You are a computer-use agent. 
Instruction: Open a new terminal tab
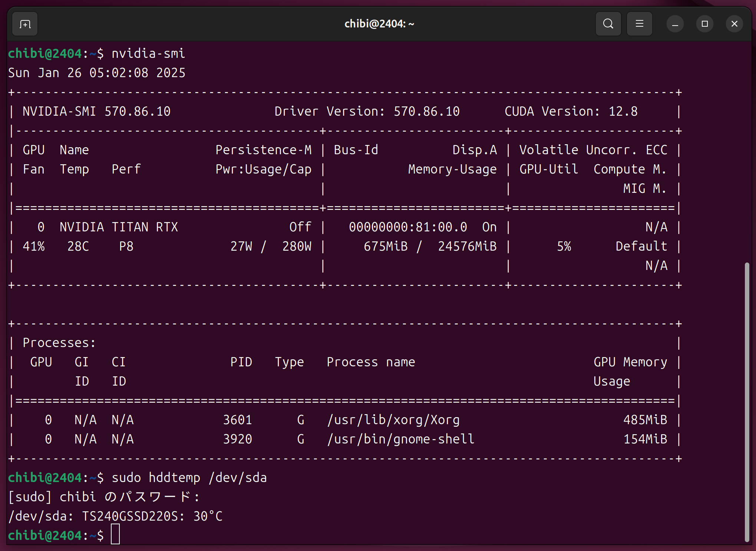25,24
